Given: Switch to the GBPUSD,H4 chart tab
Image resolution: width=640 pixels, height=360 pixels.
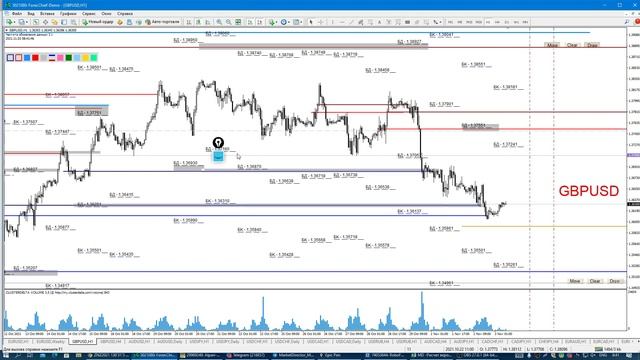Looking at the screenshot, I should coord(111,342).
